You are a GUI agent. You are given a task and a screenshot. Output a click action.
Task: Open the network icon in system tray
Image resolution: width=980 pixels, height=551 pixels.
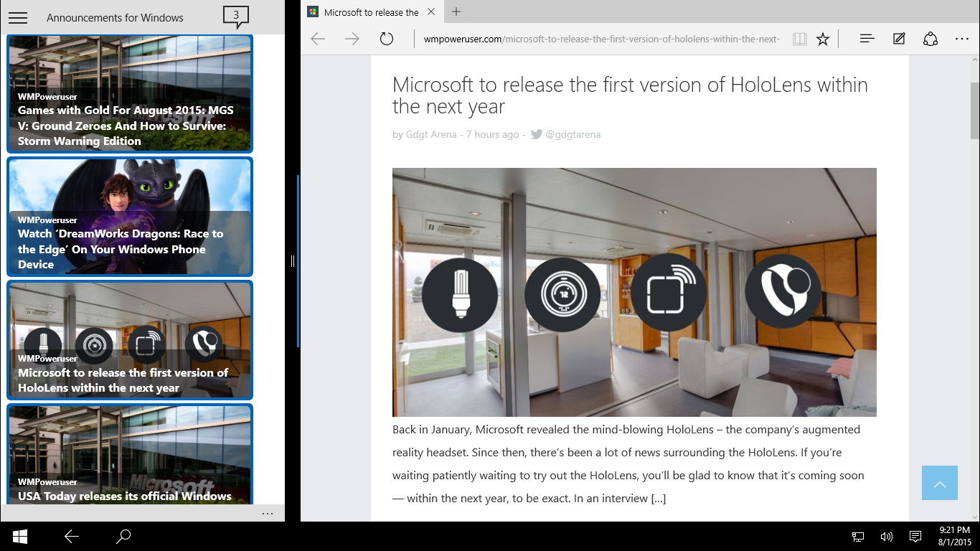(858, 536)
